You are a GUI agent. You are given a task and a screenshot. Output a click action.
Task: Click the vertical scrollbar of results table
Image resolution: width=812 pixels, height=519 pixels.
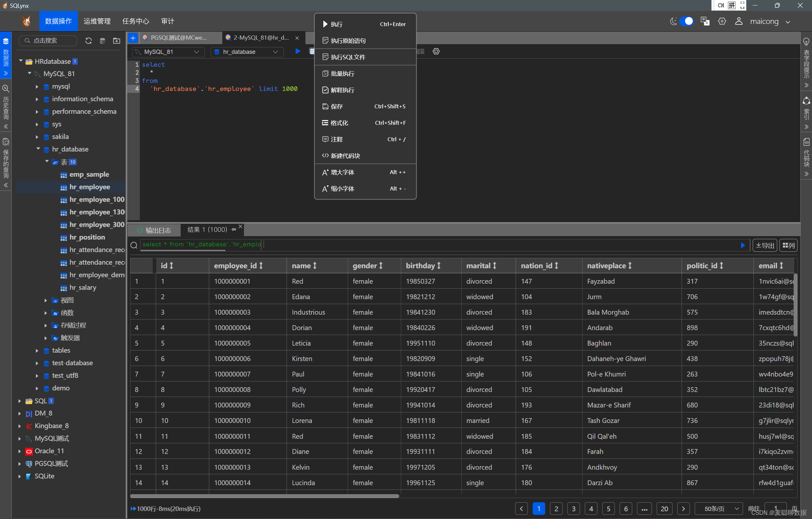[795, 305]
